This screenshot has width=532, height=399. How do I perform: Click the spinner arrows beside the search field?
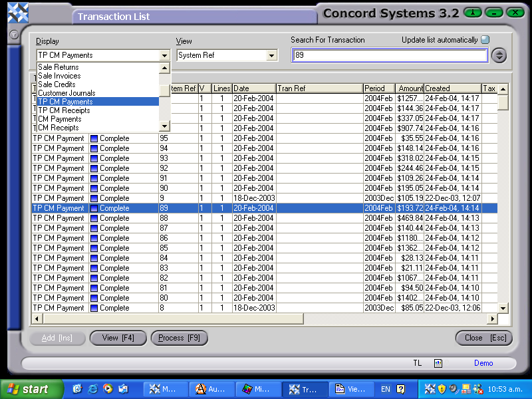[x=499, y=55]
